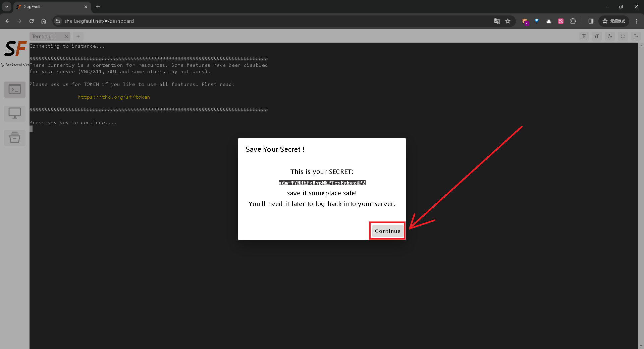
Task: Go forward in browser history
Action: point(19,21)
